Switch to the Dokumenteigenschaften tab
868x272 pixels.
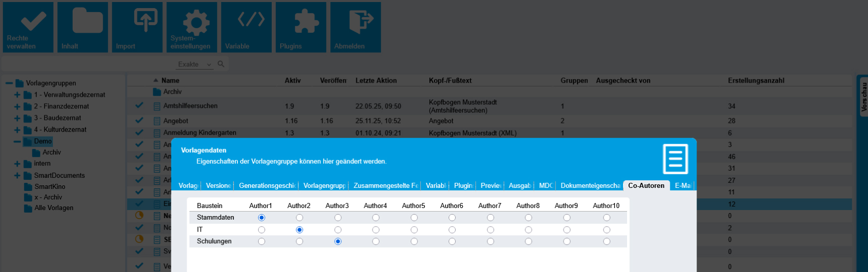pyautogui.click(x=590, y=185)
